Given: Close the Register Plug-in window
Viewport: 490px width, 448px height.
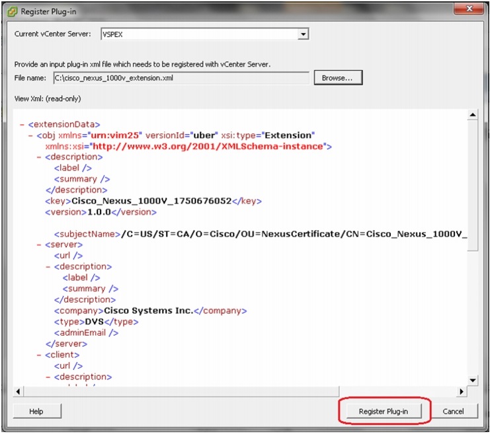Looking at the screenshot, I should pos(469,9).
